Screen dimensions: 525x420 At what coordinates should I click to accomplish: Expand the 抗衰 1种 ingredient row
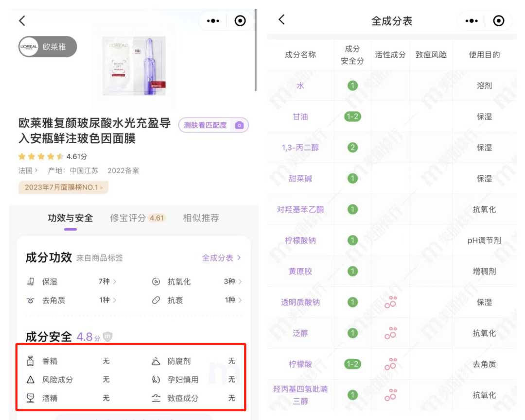tap(197, 300)
